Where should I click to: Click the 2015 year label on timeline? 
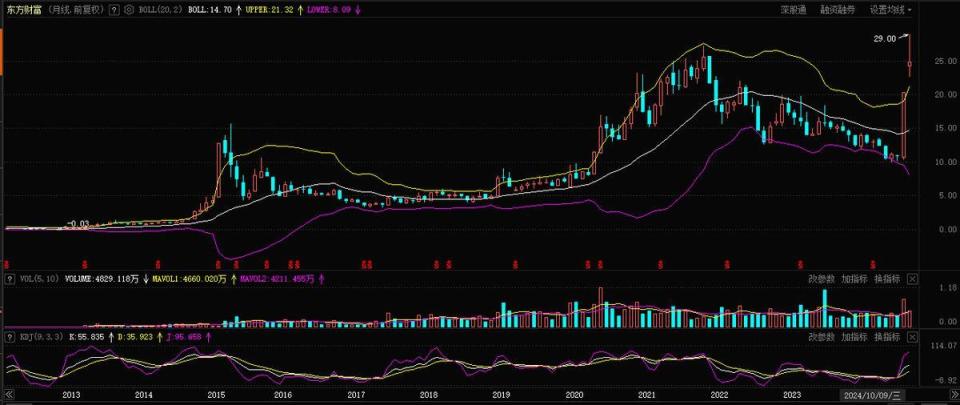(x=214, y=394)
